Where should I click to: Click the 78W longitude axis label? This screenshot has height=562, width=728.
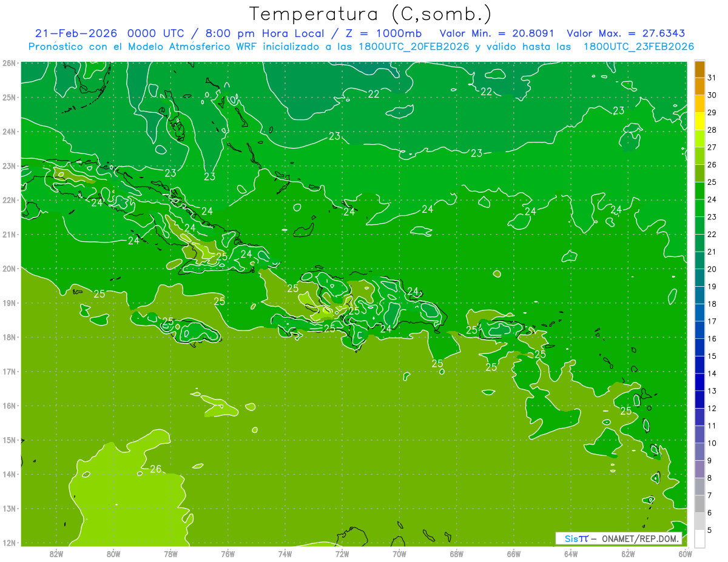170,554
